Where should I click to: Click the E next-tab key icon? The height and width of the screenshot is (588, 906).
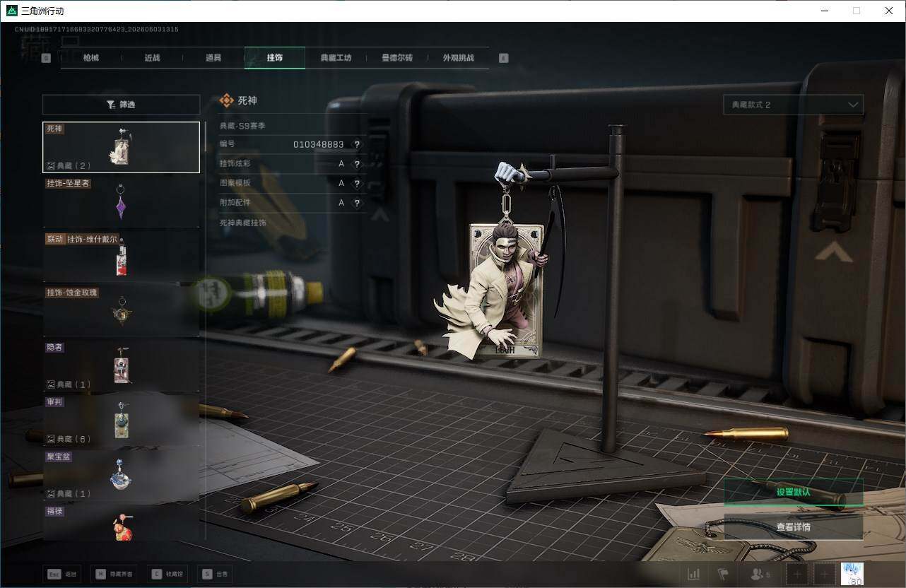[504, 59]
